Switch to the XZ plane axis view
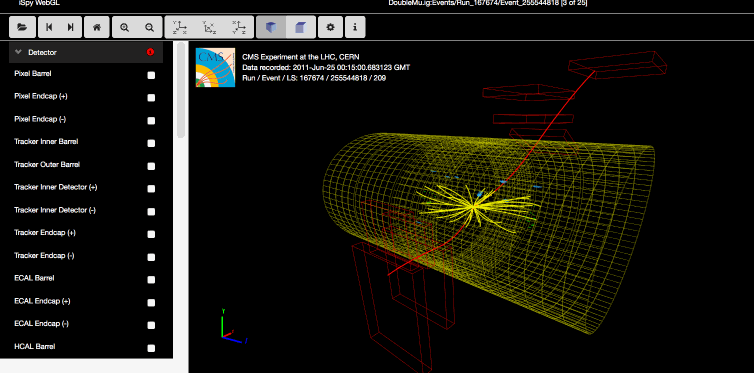The width and height of the screenshot is (754, 373). pyautogui.click(x=239, y=27)
